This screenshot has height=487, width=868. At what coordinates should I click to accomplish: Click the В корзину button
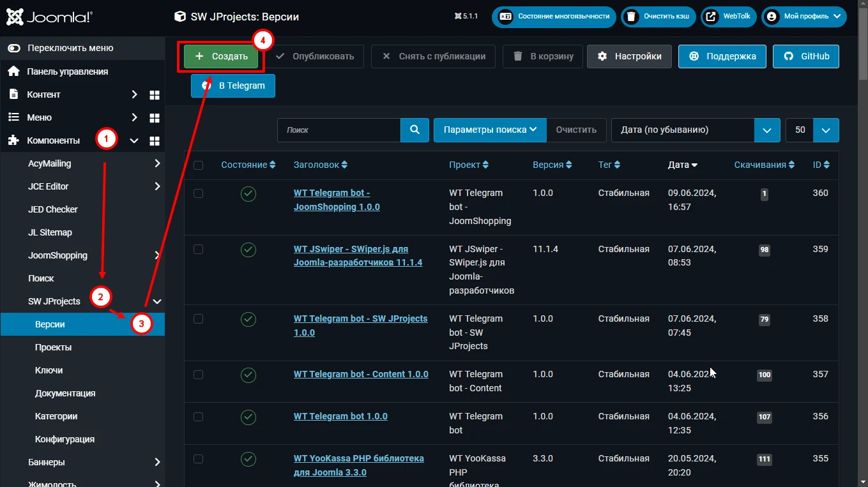pos(543,56)
